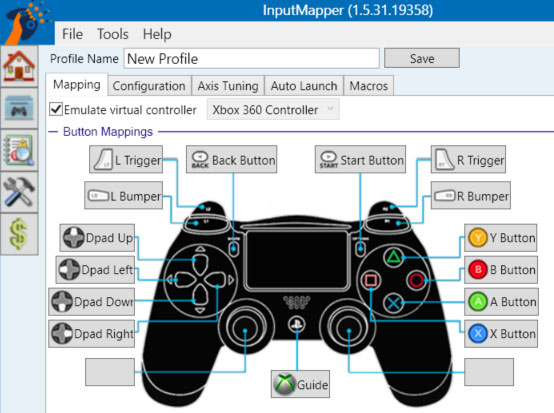Select the R Bumper mapping button

pos(471,196)
